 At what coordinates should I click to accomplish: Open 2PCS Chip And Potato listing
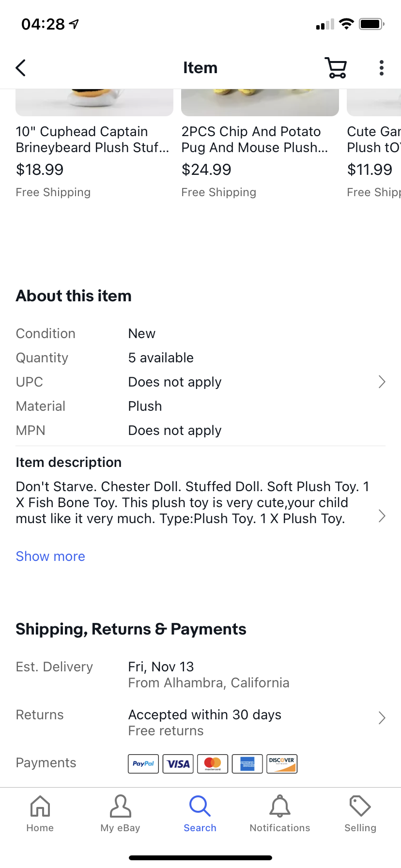point(255,139)
